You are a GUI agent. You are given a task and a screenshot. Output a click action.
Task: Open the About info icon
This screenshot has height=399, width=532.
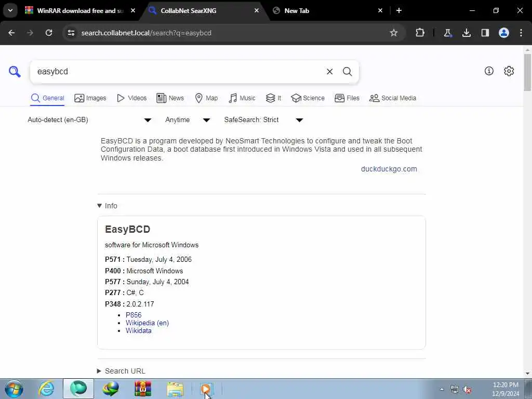pyautogui.click(x=489, y=71)
